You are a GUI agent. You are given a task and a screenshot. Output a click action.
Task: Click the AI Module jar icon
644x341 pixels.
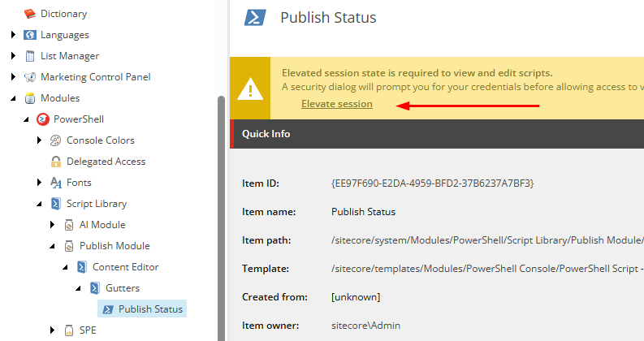click(x=69, y=225)
